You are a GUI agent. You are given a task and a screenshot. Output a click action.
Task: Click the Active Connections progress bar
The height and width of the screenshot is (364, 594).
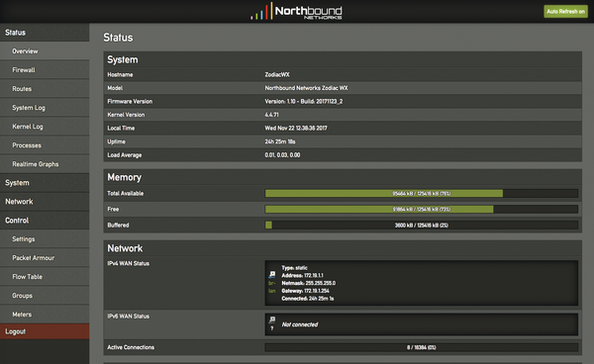click(422, 347)
